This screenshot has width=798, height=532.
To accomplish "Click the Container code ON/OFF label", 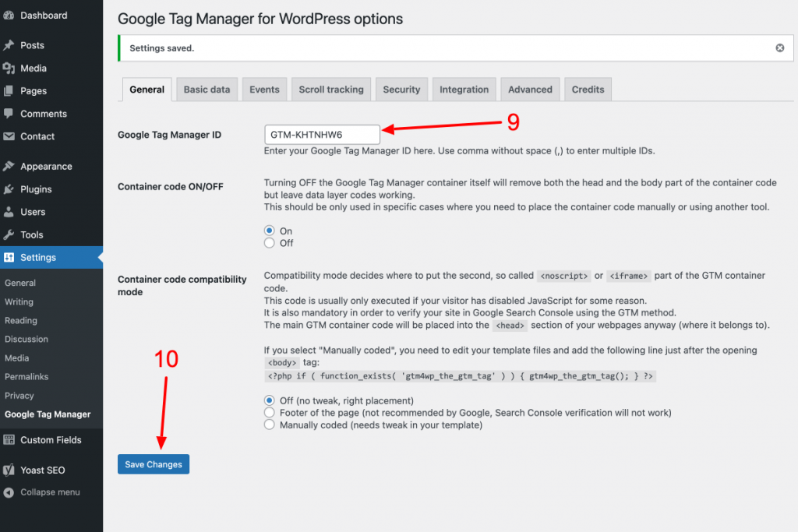I will pyautogui.click(x=171, y=187).
